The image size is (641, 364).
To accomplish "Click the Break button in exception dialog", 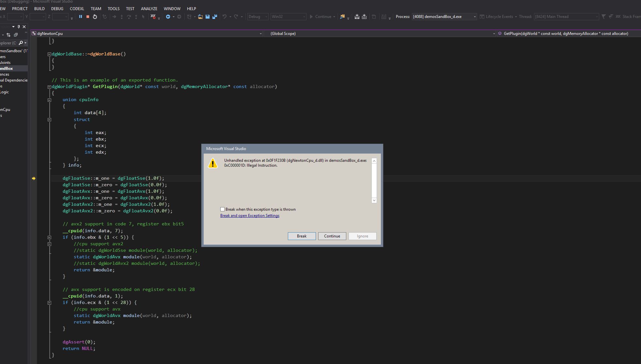I will click(x=302, y=236).
